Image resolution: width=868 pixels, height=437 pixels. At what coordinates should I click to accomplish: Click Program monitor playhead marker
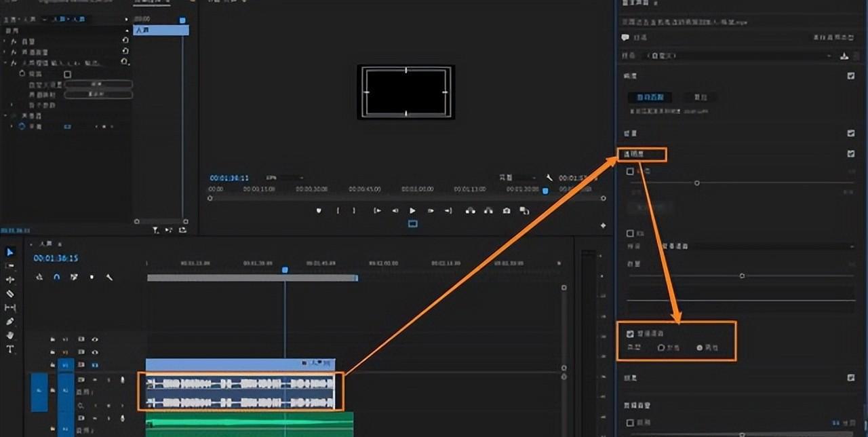[x=545, y=191]
